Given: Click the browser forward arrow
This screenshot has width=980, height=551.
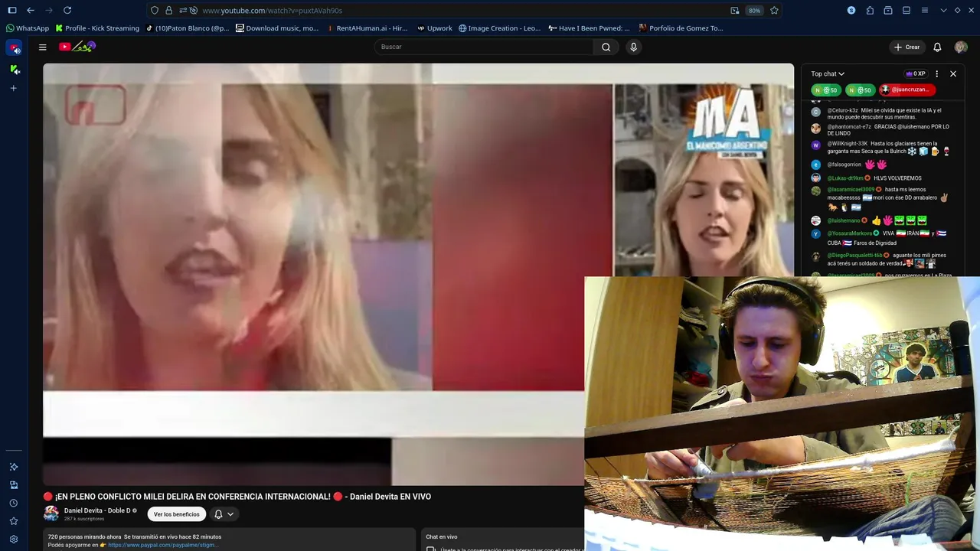Looking at the screenshot, I should coord(49,10).
